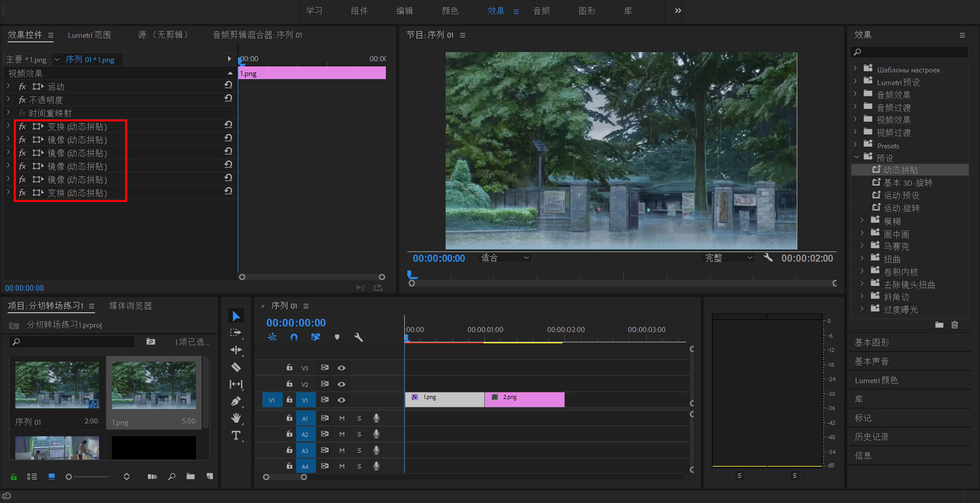This screenshot has width=980, height=503.
Task: Solo audio track A2
Action: pyautogui.click(x=359, y=434)
